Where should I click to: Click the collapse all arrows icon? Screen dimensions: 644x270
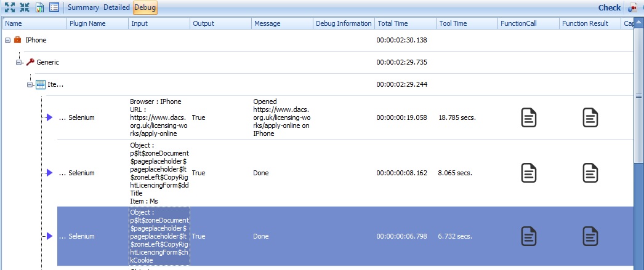[x=25, y=7]
